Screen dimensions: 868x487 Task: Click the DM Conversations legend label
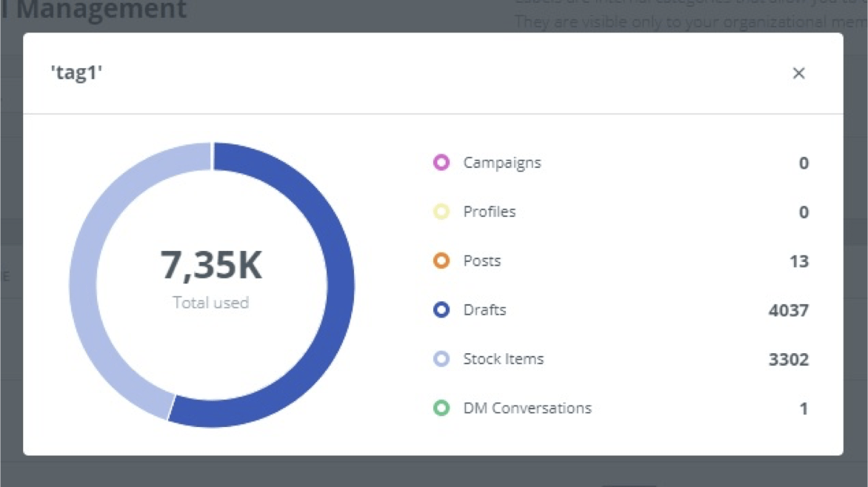click(x=527, y=409)
